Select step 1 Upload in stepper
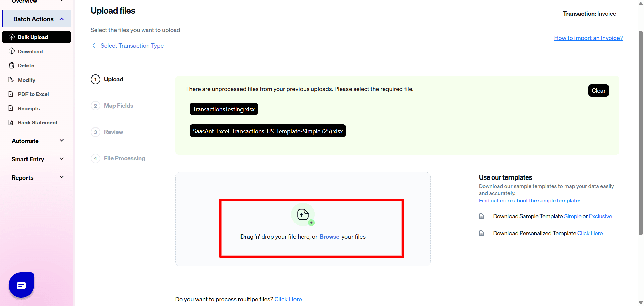The image size is (644, 306). 107,79
